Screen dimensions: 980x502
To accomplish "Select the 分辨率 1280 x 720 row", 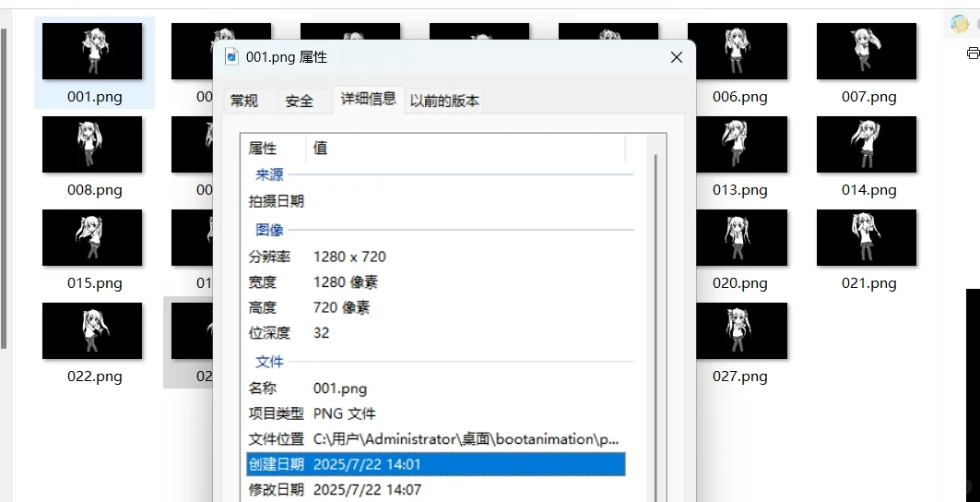I will (436, 257).
